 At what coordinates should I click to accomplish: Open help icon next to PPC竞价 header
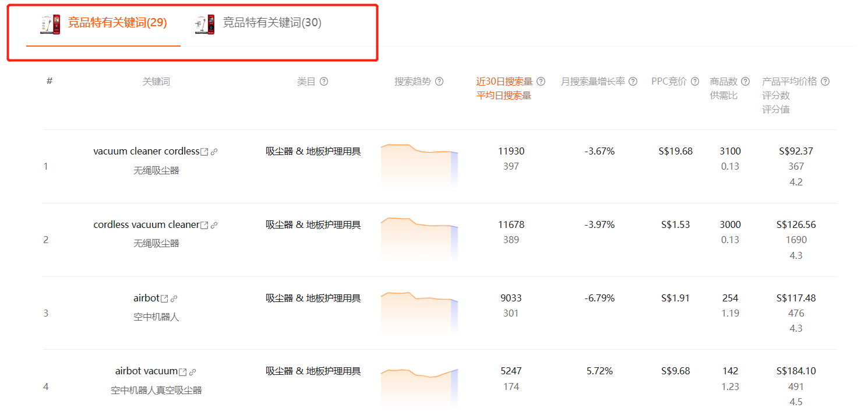point(694,82)
